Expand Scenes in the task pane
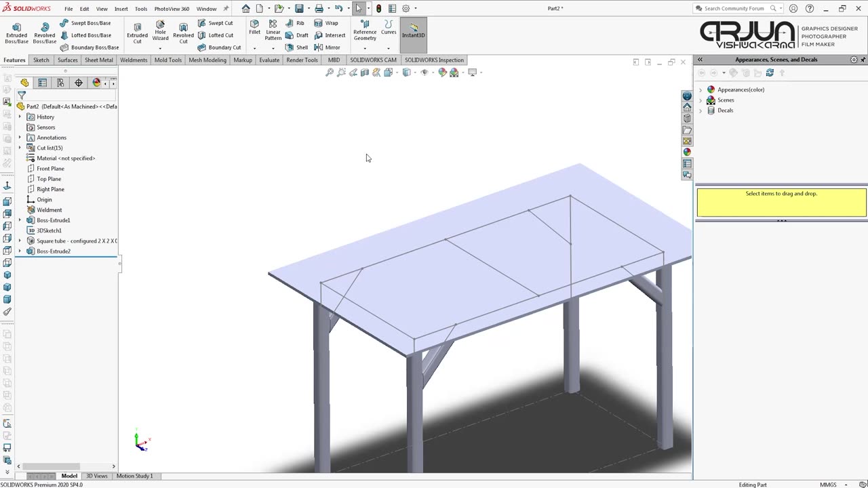Screen dimensions: 868x488 [701, 100]
